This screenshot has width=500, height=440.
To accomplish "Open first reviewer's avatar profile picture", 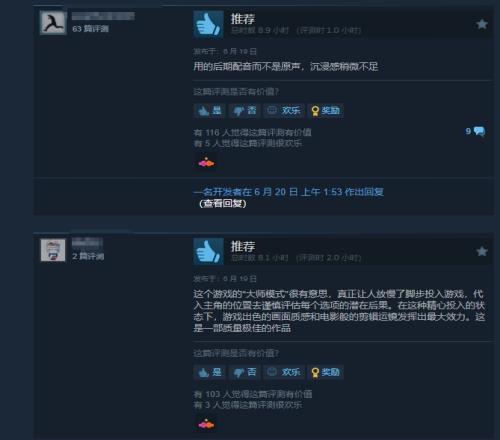I will click(53, 22).
